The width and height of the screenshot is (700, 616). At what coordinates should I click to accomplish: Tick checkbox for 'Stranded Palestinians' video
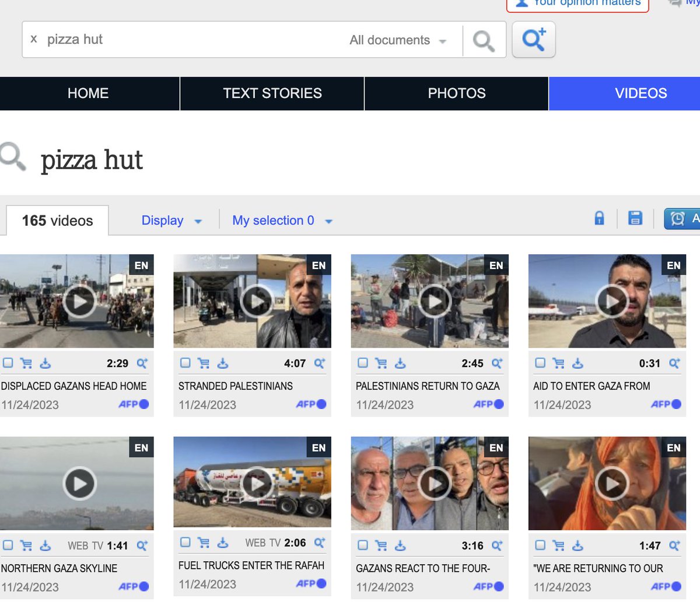(185, 363)
